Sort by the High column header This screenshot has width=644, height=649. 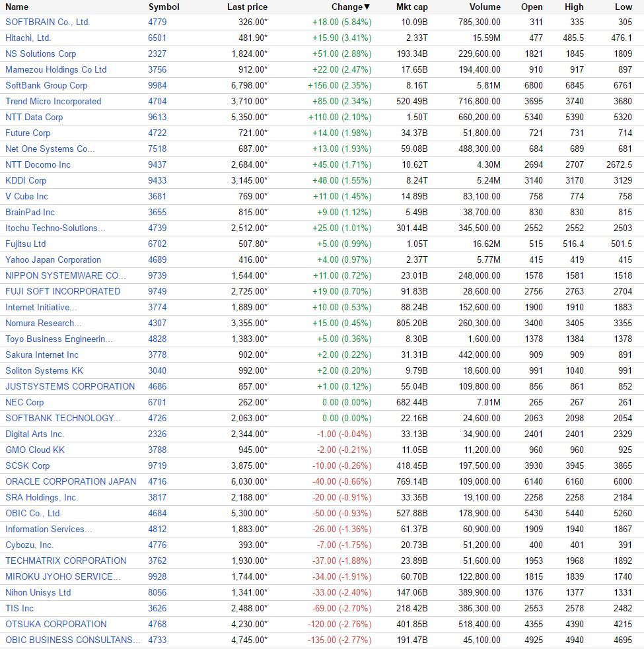click(x=574, y=7)
